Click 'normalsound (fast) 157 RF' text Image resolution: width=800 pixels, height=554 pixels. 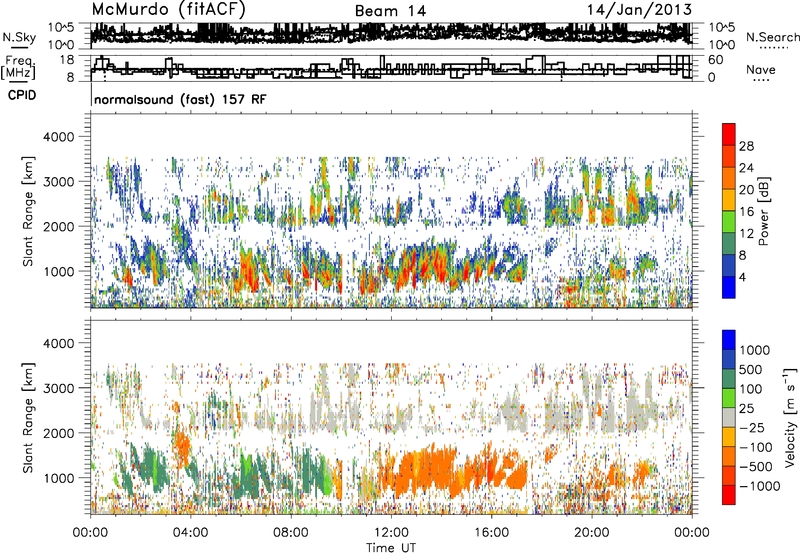180,99
